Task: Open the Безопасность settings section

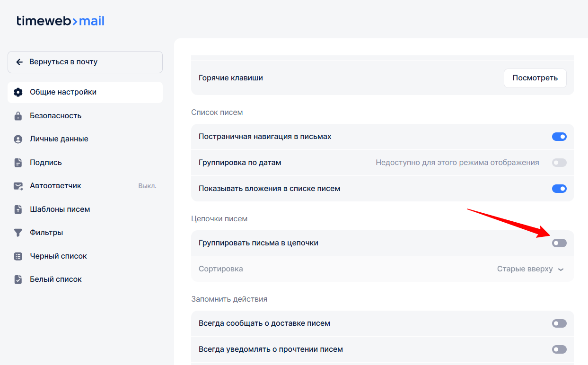Action: 56,116
